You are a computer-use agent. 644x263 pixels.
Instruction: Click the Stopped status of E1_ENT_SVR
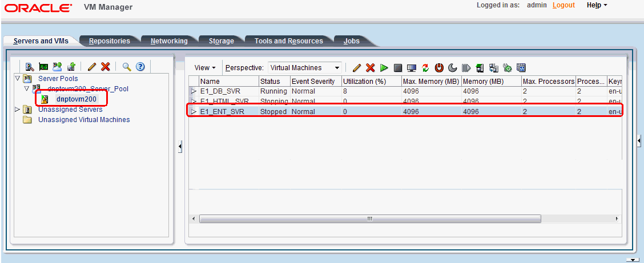[273, 112]
